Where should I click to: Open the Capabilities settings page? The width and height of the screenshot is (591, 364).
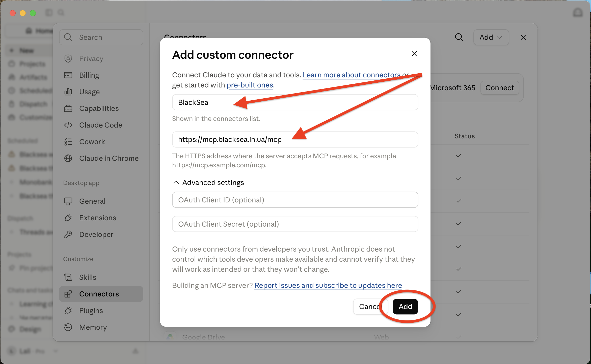click(101, 108)
